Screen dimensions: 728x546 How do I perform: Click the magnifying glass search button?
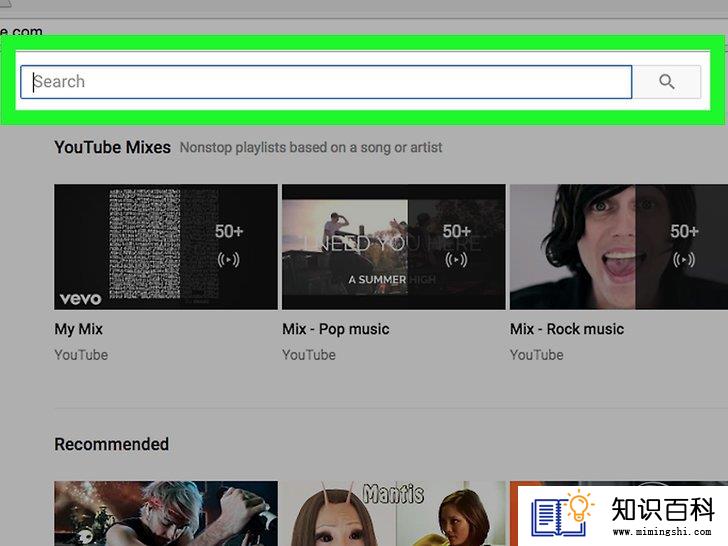(x=667, y=82)
